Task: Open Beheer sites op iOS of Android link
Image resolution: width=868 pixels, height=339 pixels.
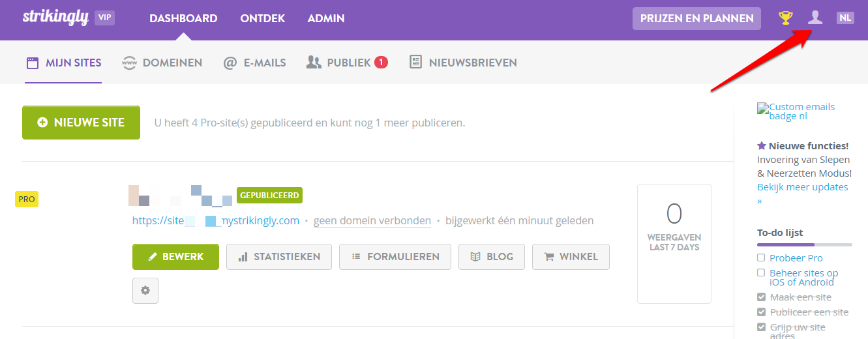Action: (804, 278)
